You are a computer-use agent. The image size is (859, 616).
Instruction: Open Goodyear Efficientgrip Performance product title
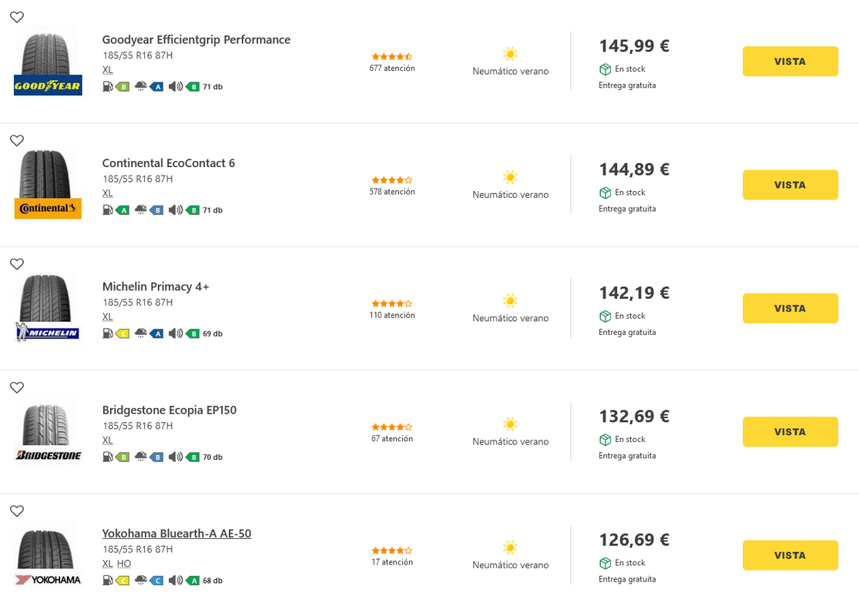coord(196,39)
